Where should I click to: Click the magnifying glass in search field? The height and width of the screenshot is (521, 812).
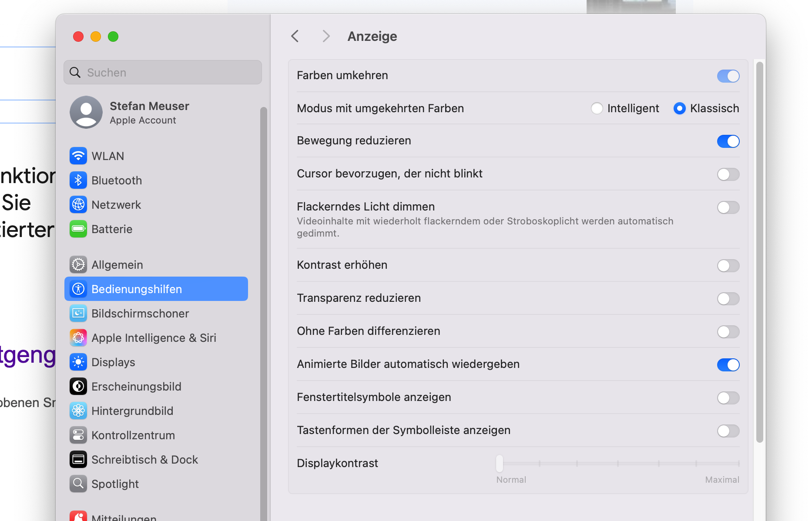tap(75, 72)
